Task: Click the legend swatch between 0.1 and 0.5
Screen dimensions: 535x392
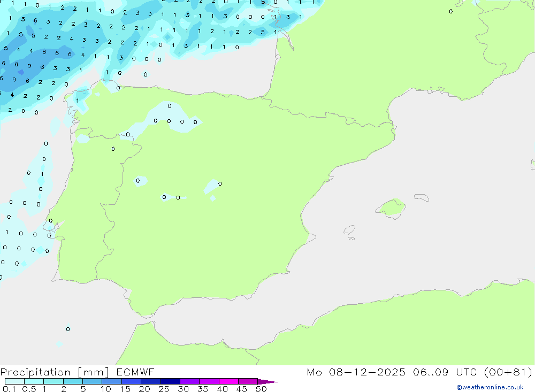Action: (14, 381)
